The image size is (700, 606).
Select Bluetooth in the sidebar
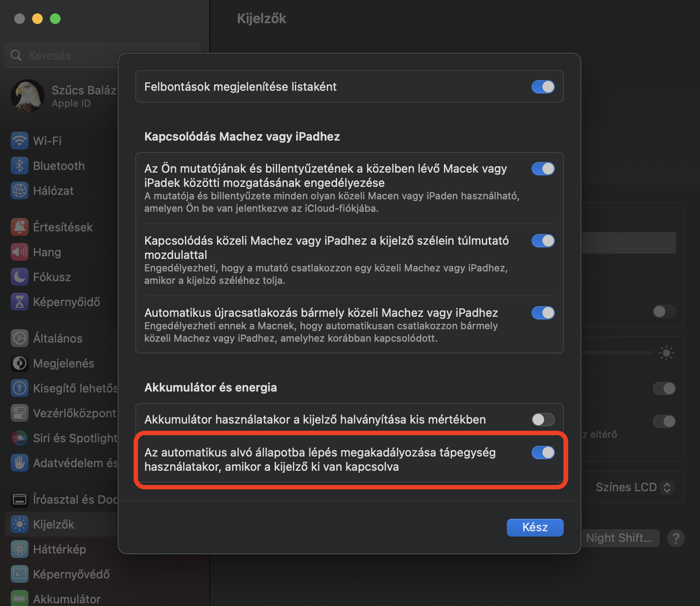pos(59,166)
